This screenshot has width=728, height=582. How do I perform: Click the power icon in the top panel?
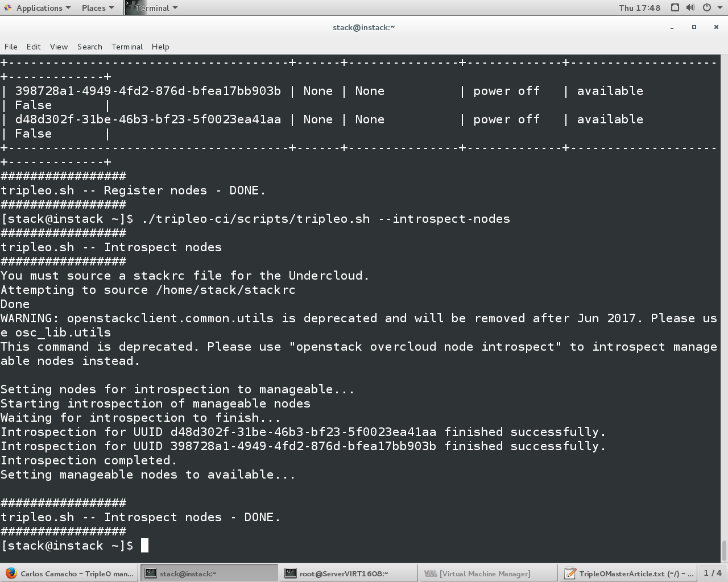(x=706, y=7)
